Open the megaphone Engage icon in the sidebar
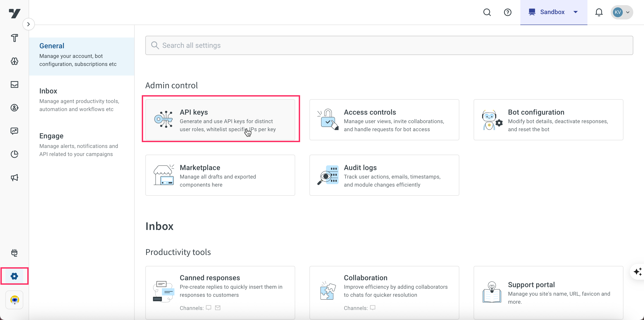This screenshot has width=644, height=320. [x=15, y=178]
